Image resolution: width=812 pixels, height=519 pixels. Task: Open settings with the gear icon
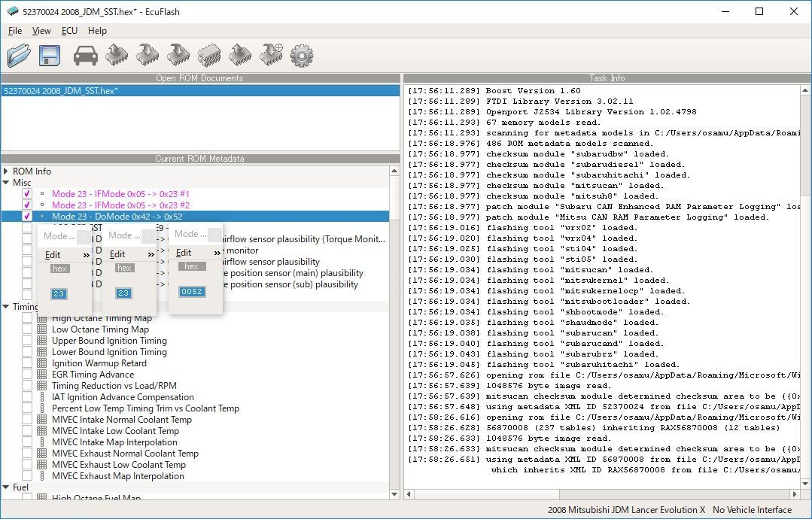point(301,55)
